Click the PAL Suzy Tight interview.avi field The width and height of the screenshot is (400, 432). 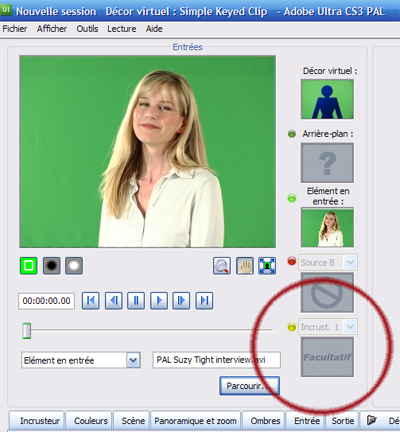(x=216, y=360)
